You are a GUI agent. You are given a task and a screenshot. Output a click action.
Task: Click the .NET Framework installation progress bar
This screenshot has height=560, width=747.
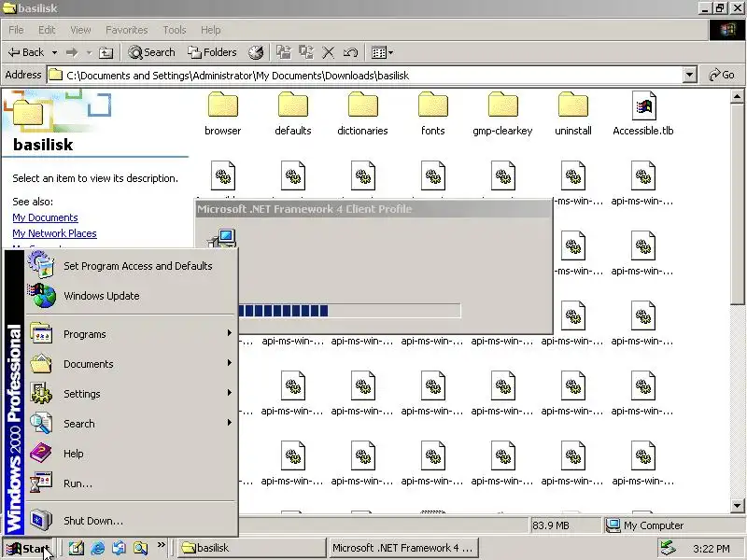point(349,311)
